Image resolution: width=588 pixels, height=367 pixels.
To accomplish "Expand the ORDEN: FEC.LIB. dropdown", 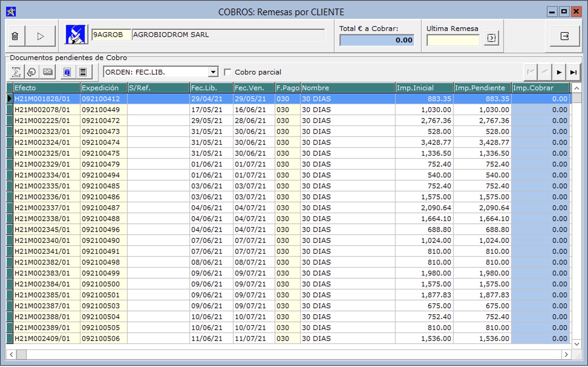I will 213,72.
